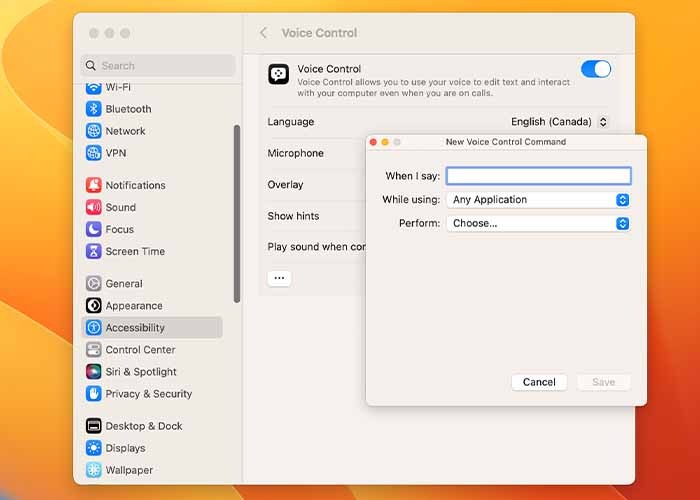Go back using the chevron arrow

pos(263,33)
